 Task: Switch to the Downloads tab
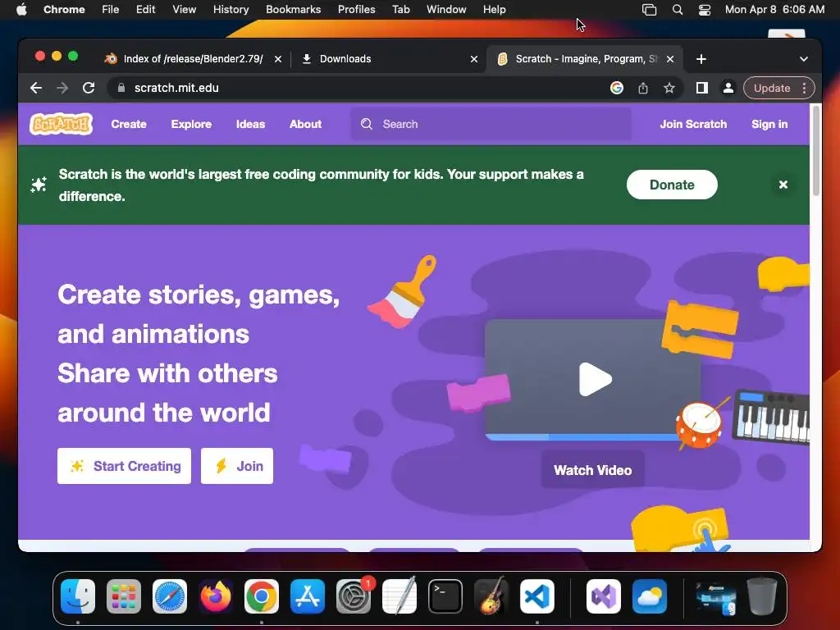tap(345, 59)
